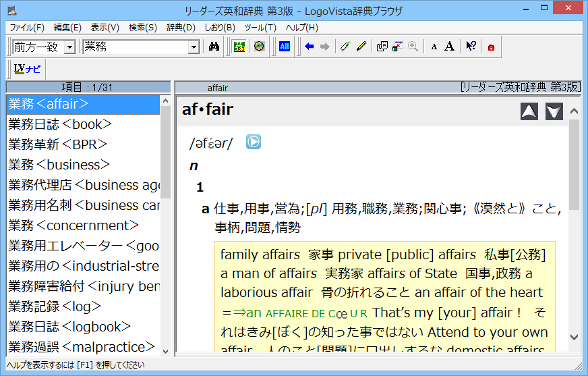This screenshot has width=588, height=376.
Task: Click the paste-to-application icon with red arrow
Action: [x=397, y=47]
